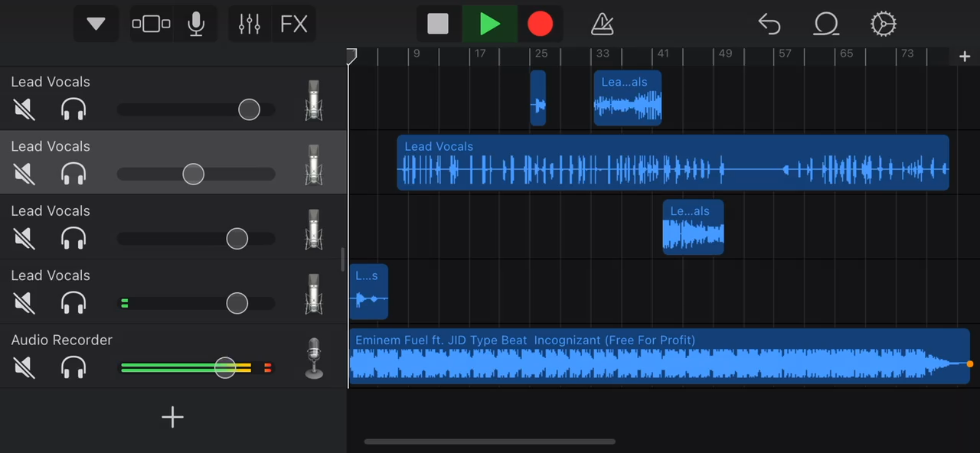Select the Eminem Fuel Type Beat region
This screenshot has height=453, width=980.
point(660,357)
